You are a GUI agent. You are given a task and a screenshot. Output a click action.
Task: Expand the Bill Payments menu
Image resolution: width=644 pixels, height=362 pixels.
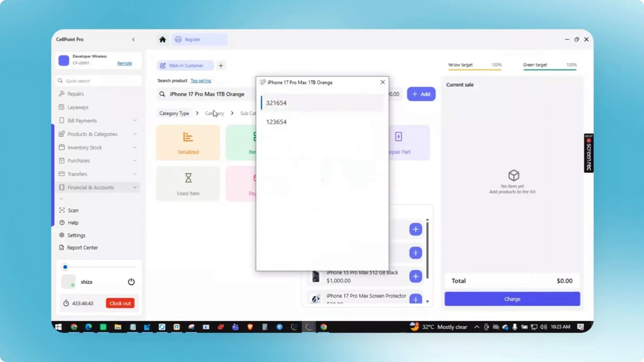[x=99, y=121]
